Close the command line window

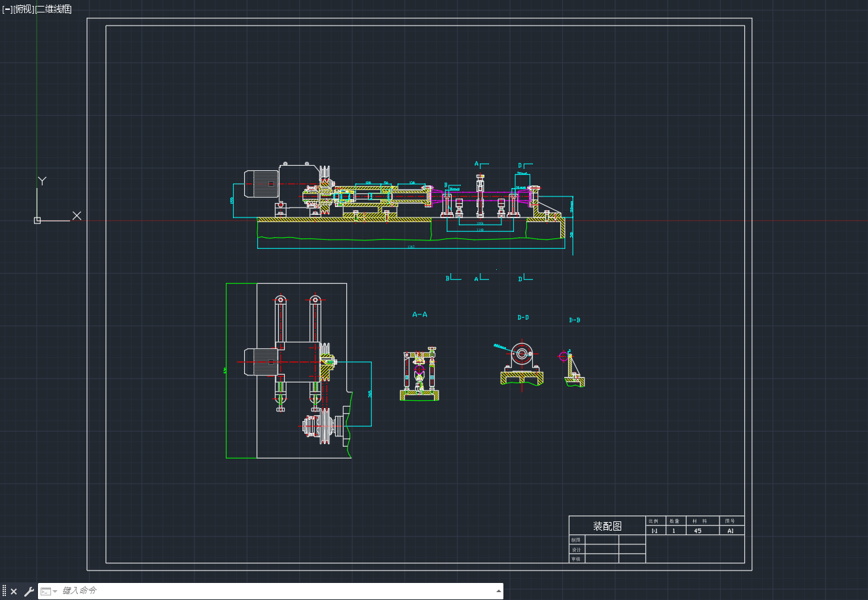click(14, 591)
